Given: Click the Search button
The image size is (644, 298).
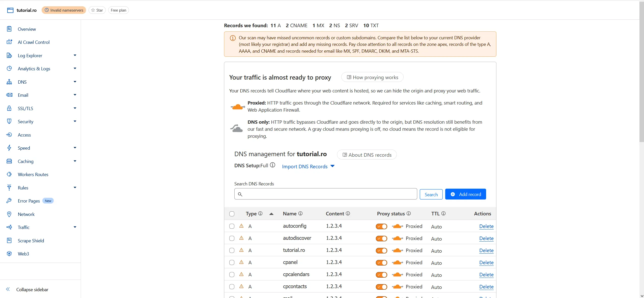Looking at the screenshot, I should [x=431, y=194].
